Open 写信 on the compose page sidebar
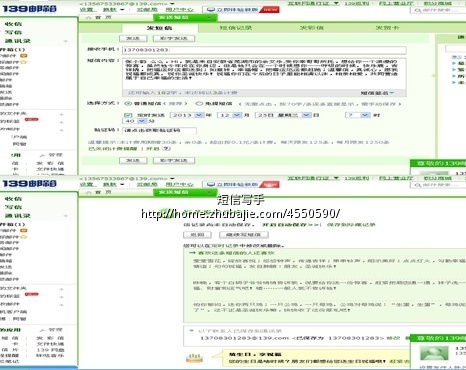This screenshot has height=370, width=466. (x=13, y=32)
